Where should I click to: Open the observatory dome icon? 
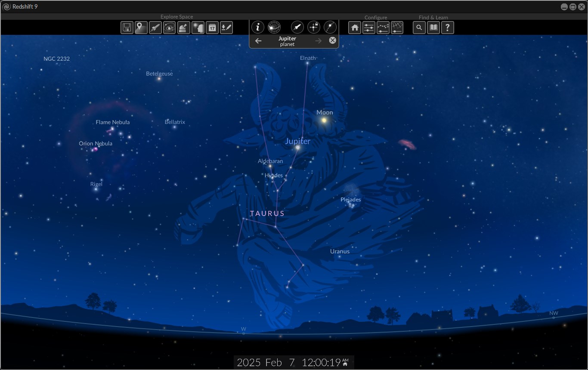(x=183, y=28)
